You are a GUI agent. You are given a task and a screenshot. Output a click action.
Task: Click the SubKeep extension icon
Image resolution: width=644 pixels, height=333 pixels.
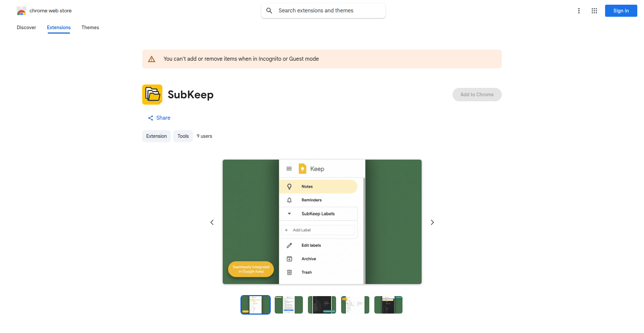coord(152,95)
